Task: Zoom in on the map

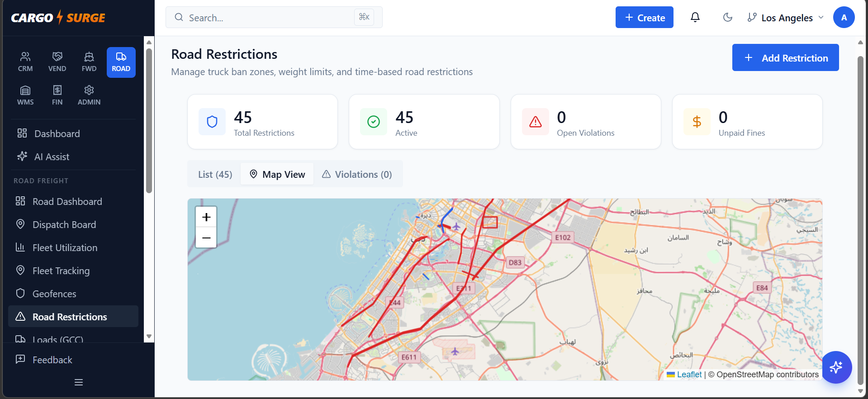Action: [206, 217]
